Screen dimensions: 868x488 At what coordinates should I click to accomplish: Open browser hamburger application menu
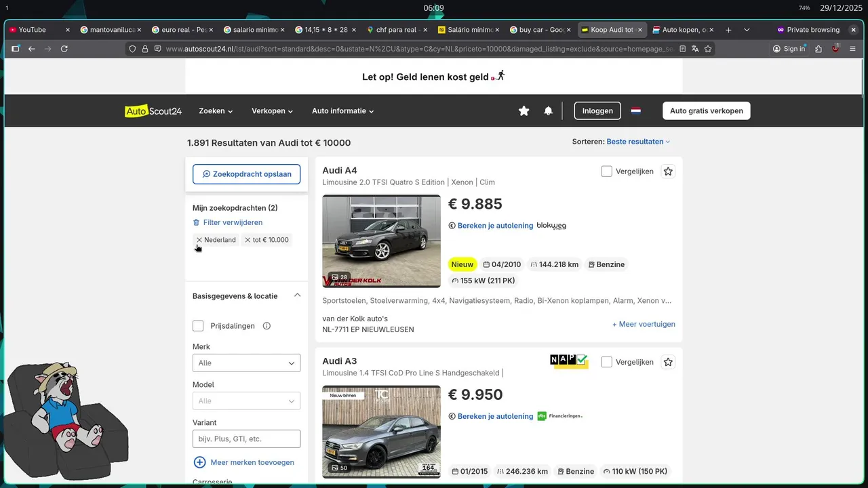click(853, 49)
